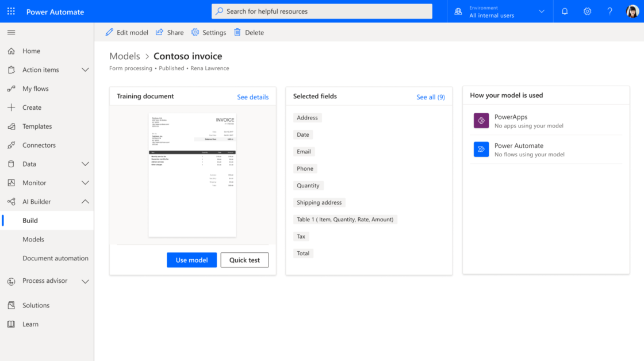Click the search for helpful resources box

pos(322,11)
